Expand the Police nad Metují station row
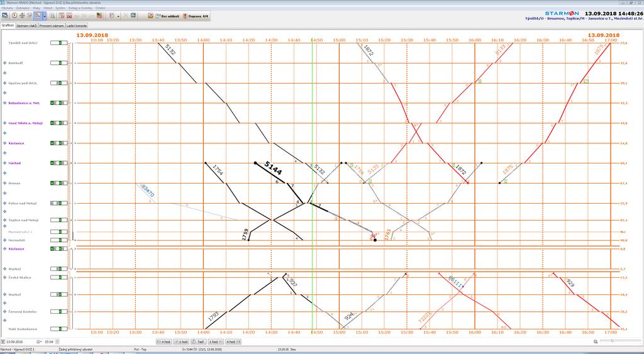644x354 pixels. tap(5, 203)
